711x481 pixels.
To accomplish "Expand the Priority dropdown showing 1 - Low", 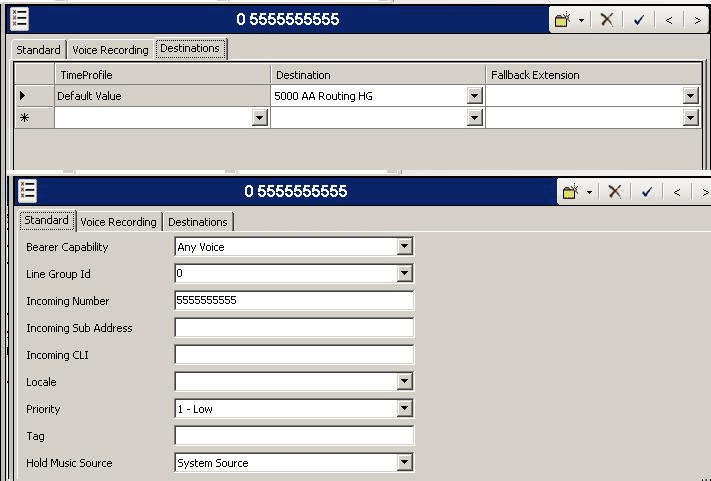I will pyautogui.click(x=404, y=408).
